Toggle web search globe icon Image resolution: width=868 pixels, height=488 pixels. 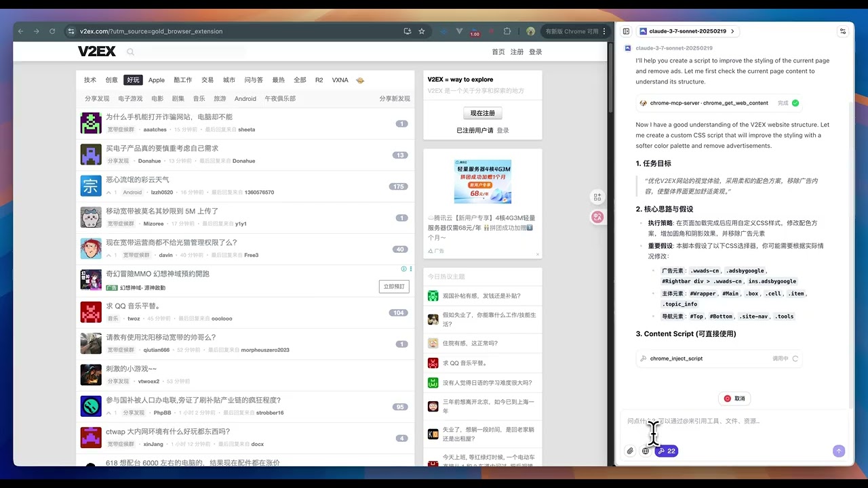(x=646, y=451)
